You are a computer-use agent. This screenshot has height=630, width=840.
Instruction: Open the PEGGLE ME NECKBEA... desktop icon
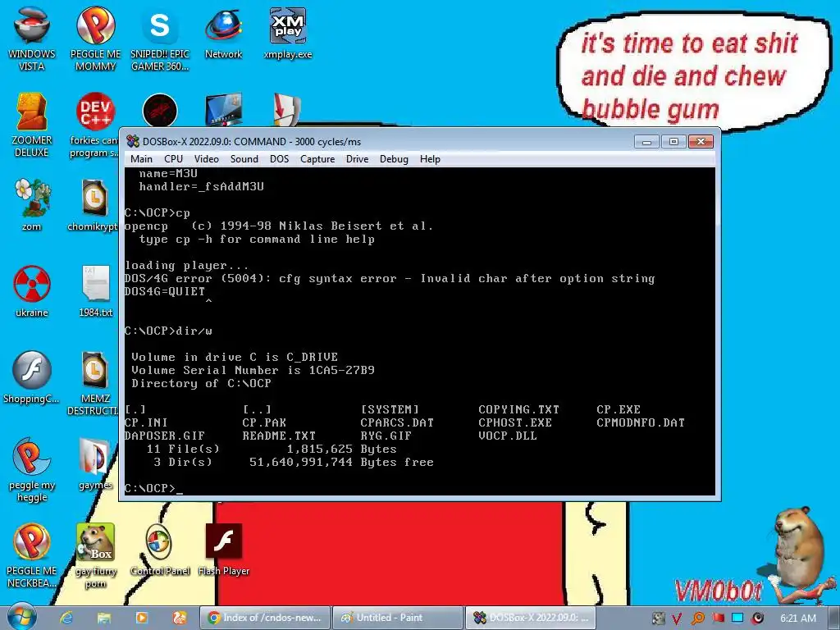coord(32,555)
